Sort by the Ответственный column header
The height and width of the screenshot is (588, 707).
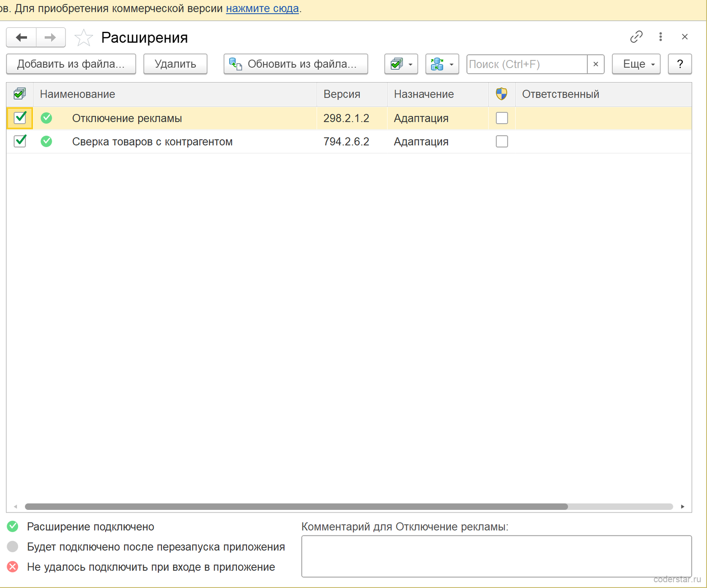604,94
